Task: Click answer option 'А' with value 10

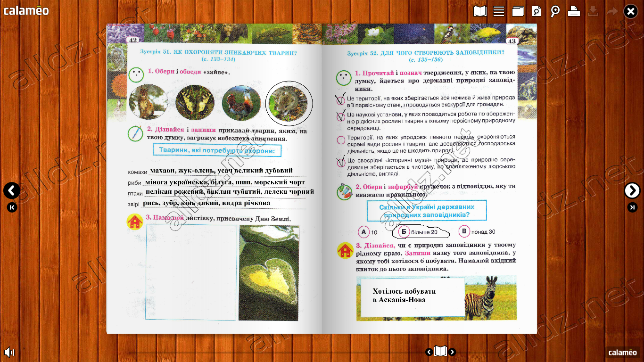Action: point(368,232)
